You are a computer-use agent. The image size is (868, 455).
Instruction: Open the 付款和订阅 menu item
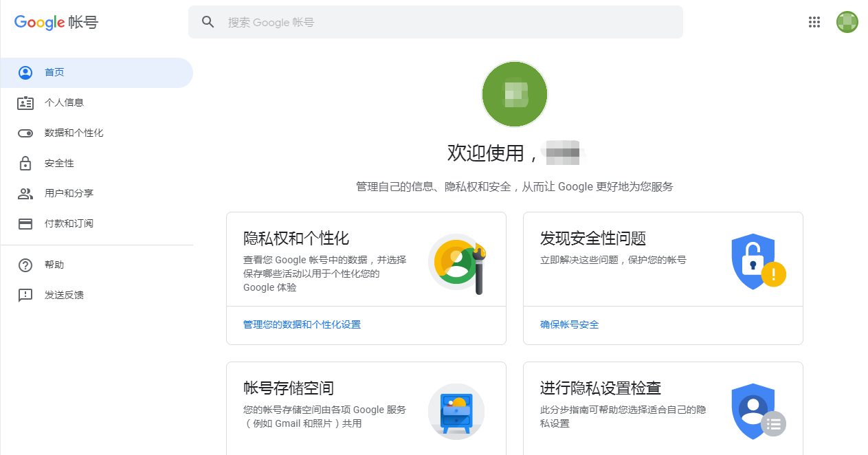[x=96, y=224]
